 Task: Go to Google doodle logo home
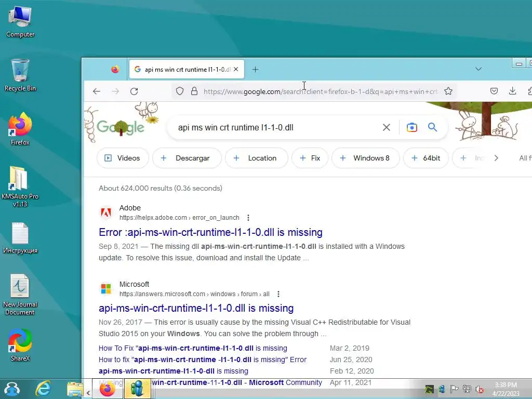[121, 127]
